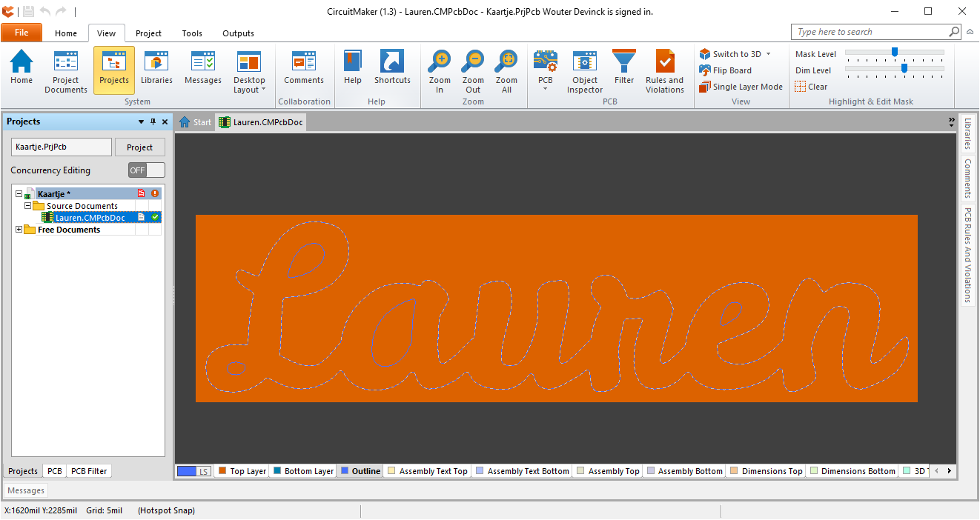Open the File menu
The width and height of the screenshot is (980, 520).
[x=21, y=33]
